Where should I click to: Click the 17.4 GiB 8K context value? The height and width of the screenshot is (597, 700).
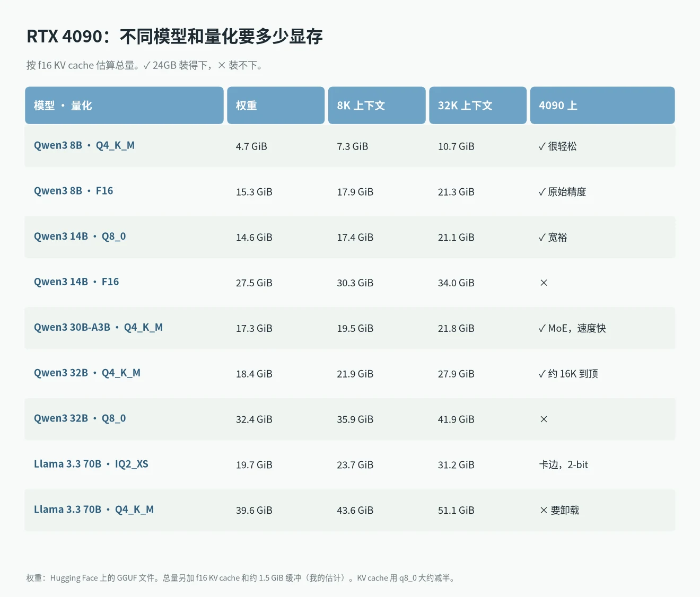point(355,238)
